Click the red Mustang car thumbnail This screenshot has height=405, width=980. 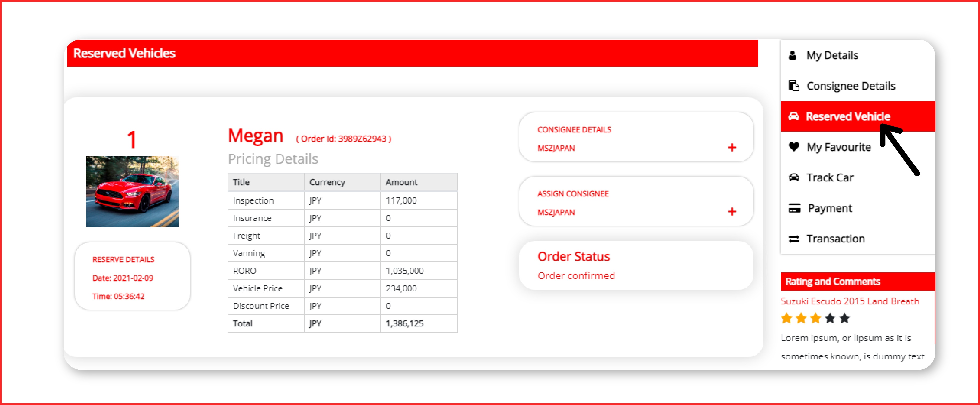point(132,192)
